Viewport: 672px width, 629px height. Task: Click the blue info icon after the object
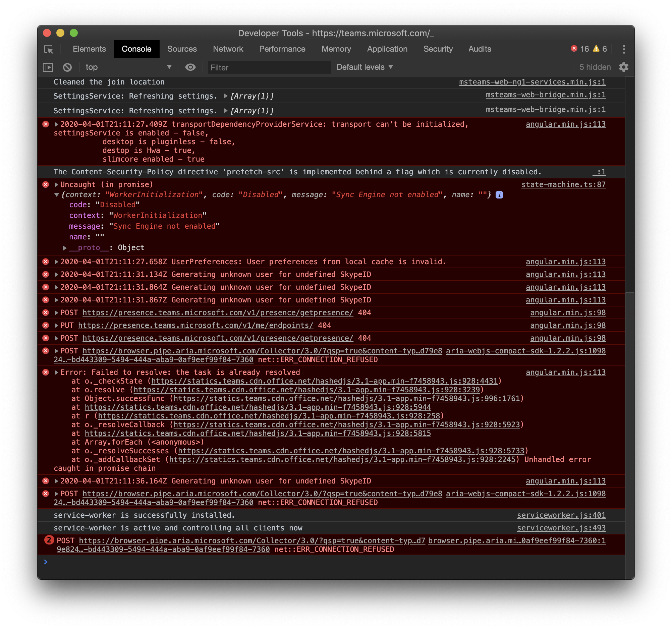pos(499,195)
